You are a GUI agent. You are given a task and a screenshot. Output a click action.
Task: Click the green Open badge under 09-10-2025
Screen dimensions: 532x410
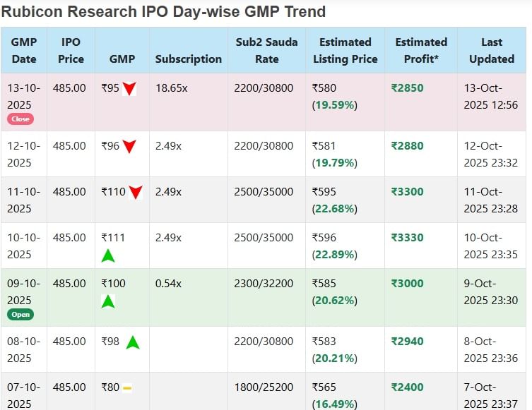(20, 314)
